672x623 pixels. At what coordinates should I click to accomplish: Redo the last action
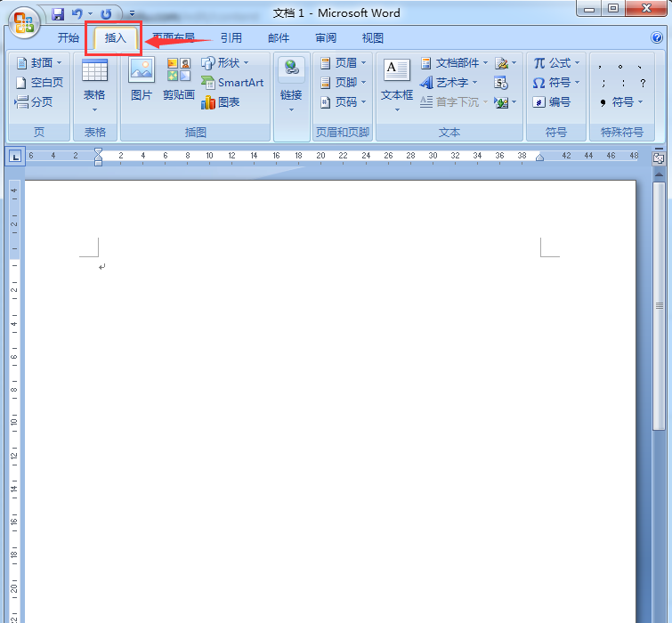106,14
